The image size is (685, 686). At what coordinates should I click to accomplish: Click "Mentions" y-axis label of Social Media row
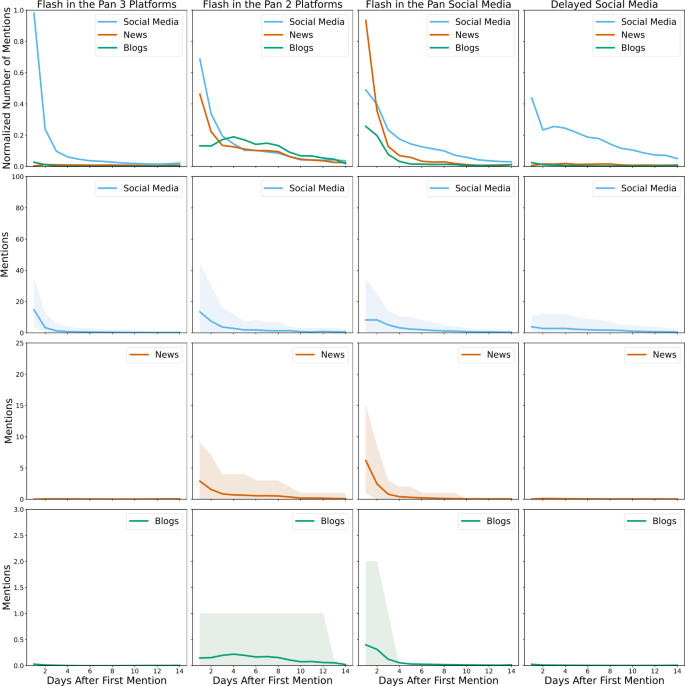click(x=5, y=255)
